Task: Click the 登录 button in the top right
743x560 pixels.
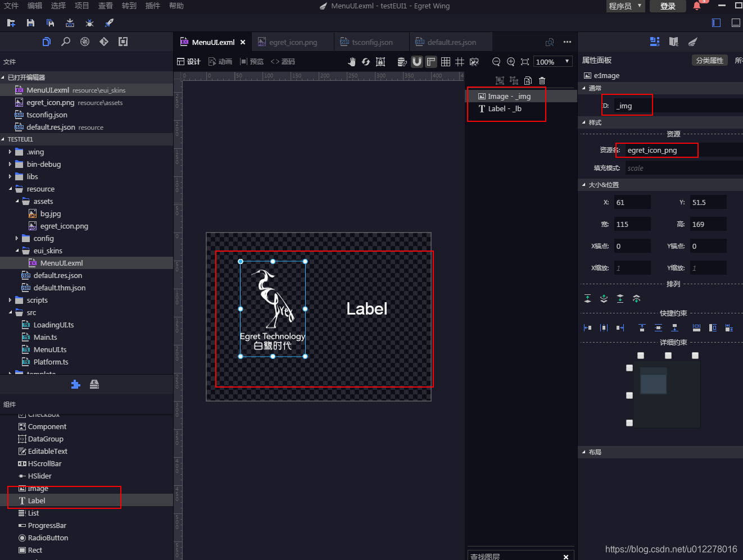Action: tap(668, 6)
